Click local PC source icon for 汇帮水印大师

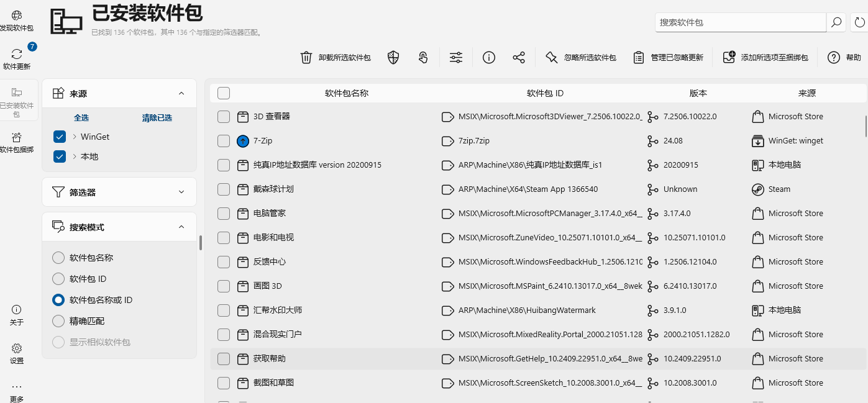click(x=757, y=310)
